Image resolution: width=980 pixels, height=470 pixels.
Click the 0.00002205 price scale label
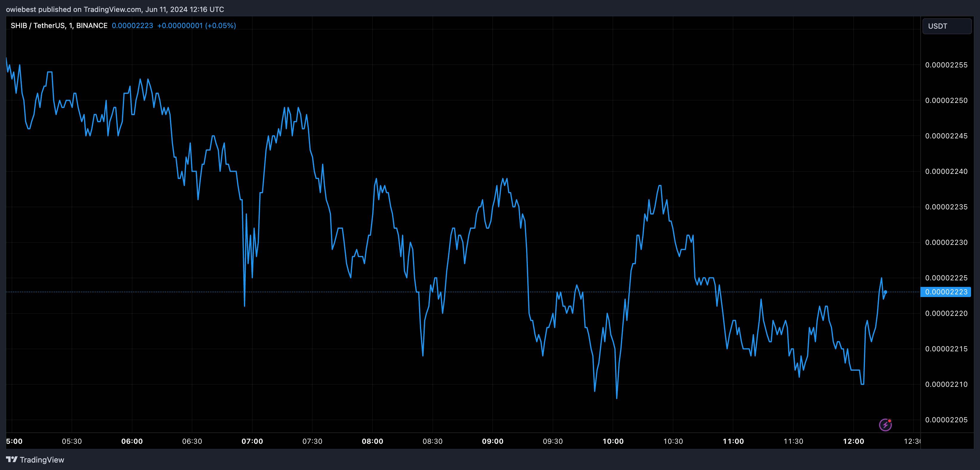946,420
